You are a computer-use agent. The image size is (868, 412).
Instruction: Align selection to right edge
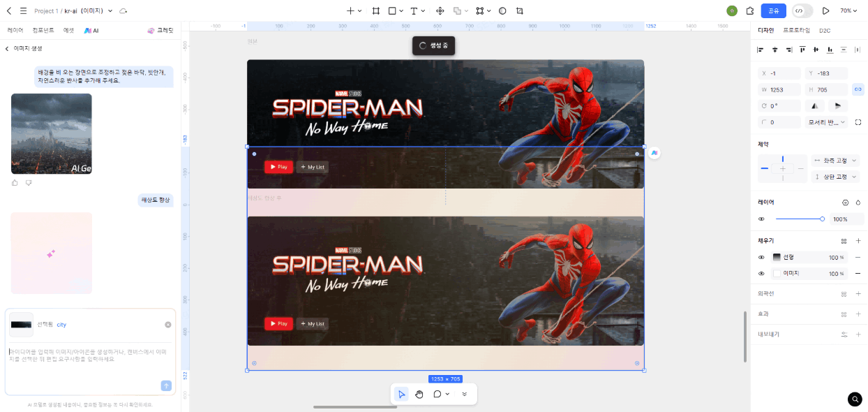tap(788, 50)
